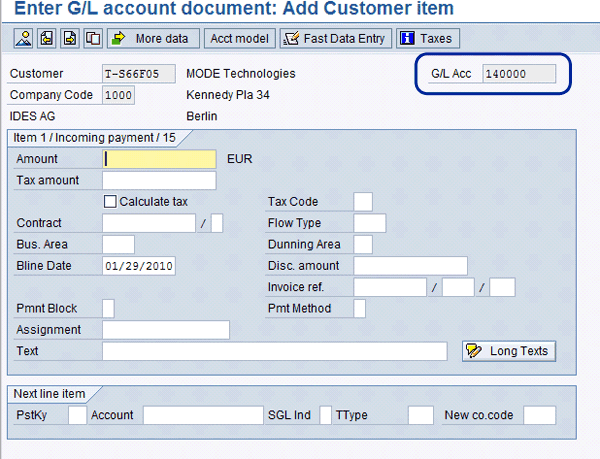Open the More data button

point(152,39)
